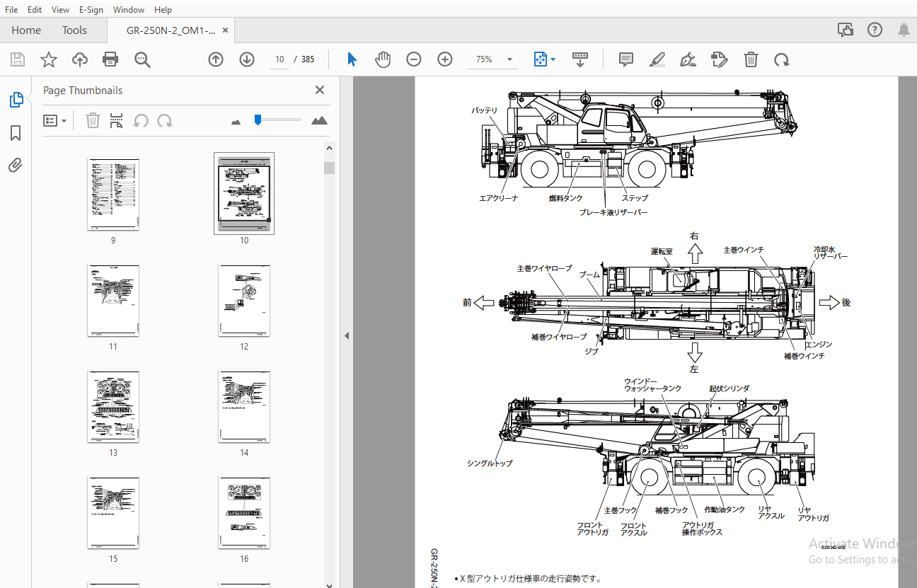Close the Page Thumbnails panel
This screenshot has height=588, width=917.
click(320, 90)
